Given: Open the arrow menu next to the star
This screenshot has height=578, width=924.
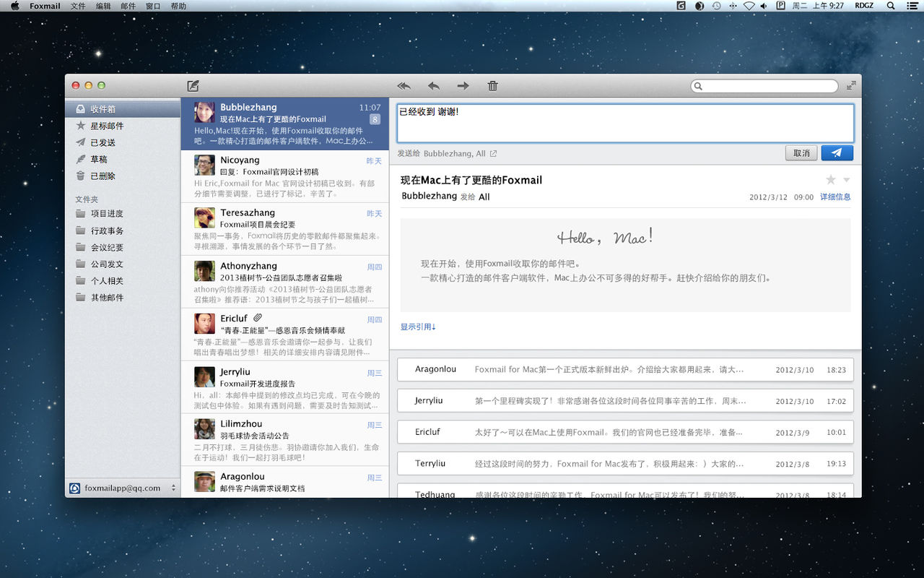Looking at the screenshot, I should [847, 180].
